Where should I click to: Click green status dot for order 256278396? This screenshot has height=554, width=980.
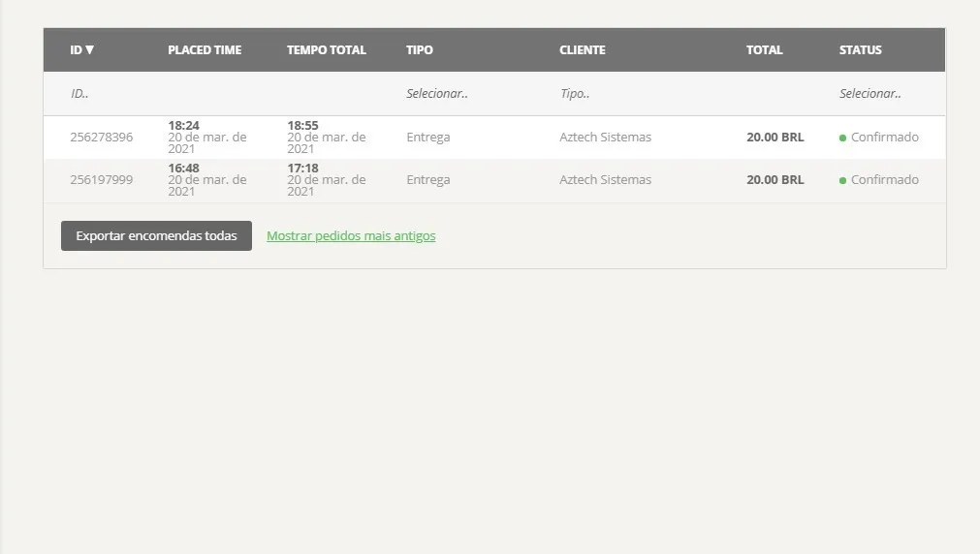(842, 138)
